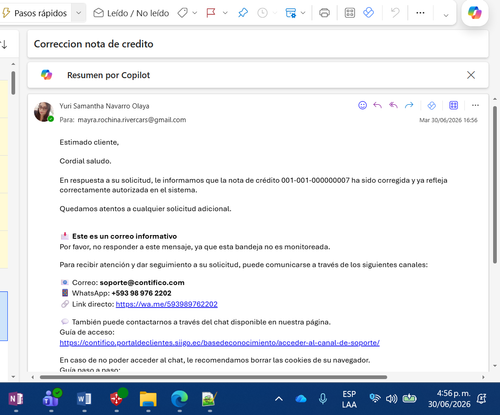Open the apps grid icon in toolbar
The image size is (500, 415).
[350, 13]
